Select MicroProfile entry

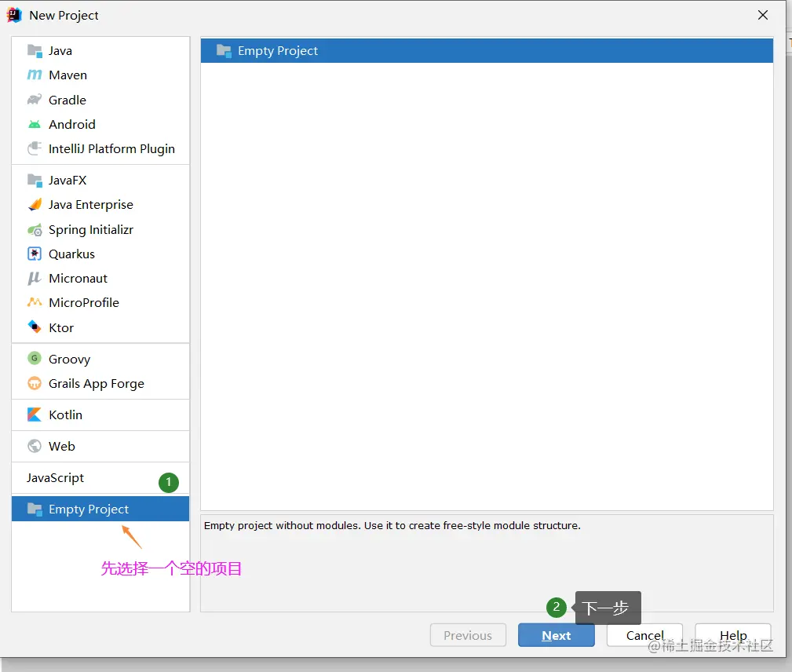point(100,303)
